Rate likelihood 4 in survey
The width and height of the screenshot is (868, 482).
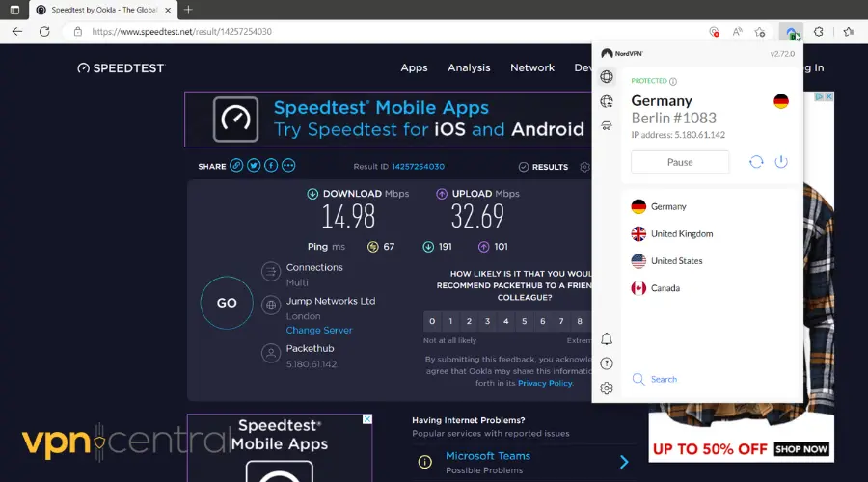tap(505, 321)
